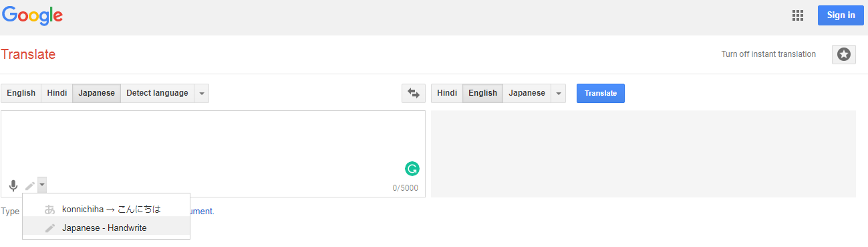Swap source and target languages
The width and height of the screenshot is (868, 247).
pyautogui.click(x=414, y=93)
